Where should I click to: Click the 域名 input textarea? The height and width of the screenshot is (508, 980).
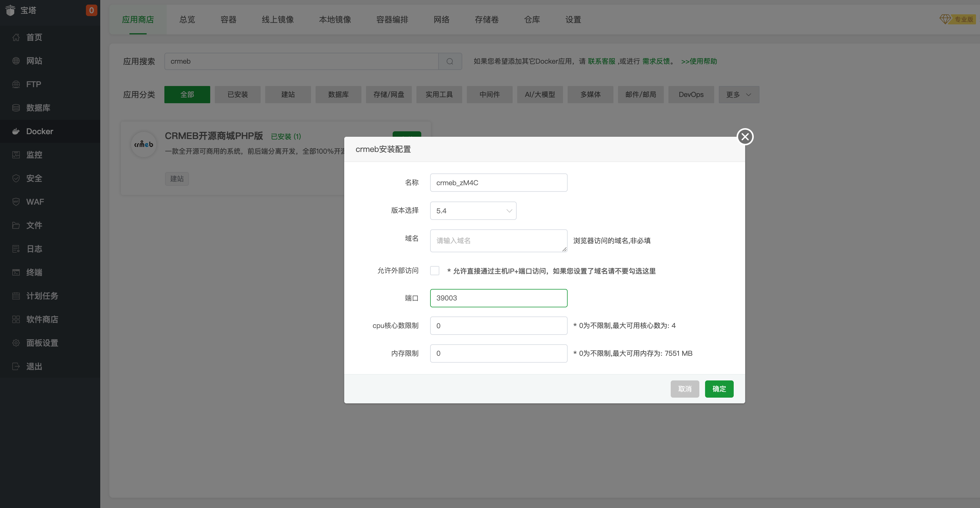coord(498,241)
